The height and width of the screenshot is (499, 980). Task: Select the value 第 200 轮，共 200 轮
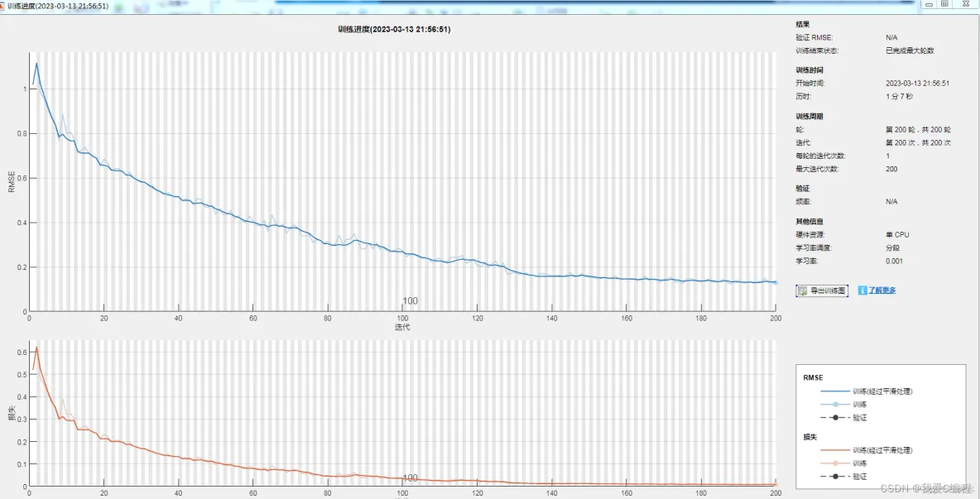[x=918, y=129]
